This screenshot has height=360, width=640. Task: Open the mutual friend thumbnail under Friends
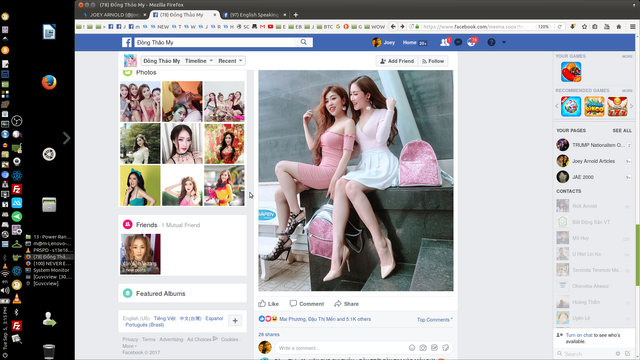tap(140, 254)
